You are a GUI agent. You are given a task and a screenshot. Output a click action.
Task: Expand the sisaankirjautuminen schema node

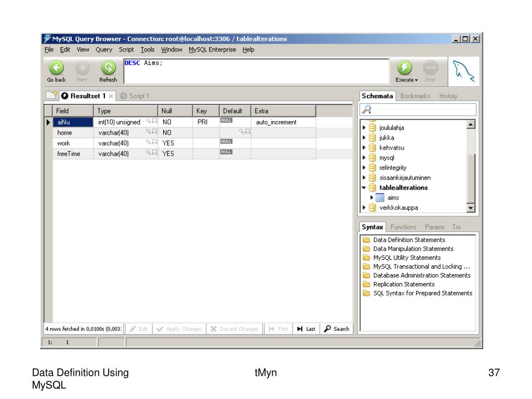click(364, 178)
